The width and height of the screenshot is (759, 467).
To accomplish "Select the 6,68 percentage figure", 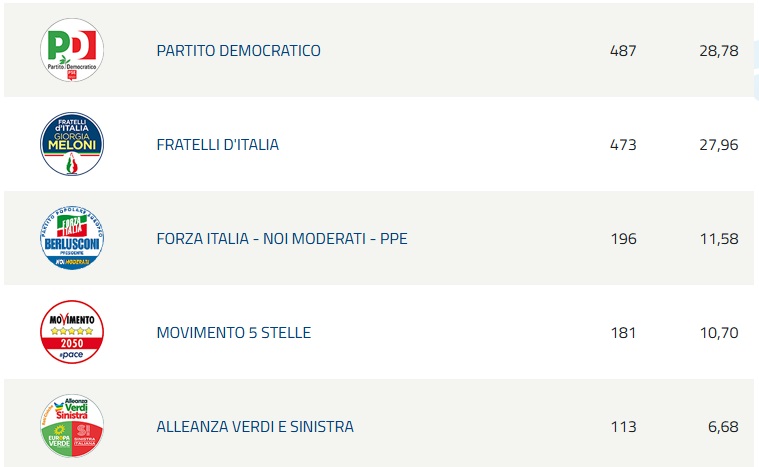I will [723, 427].
